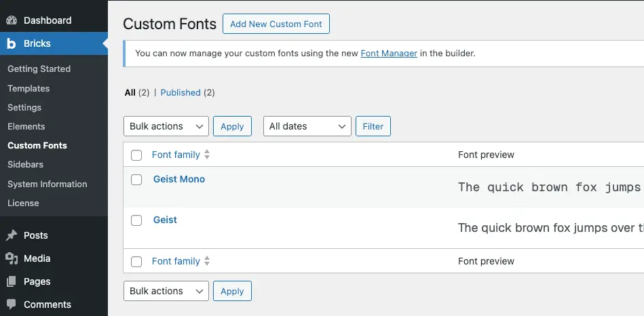This screenshot has width=644, height=316.
Task: Click the Media icon in sidebar
Action: (12, 258)
